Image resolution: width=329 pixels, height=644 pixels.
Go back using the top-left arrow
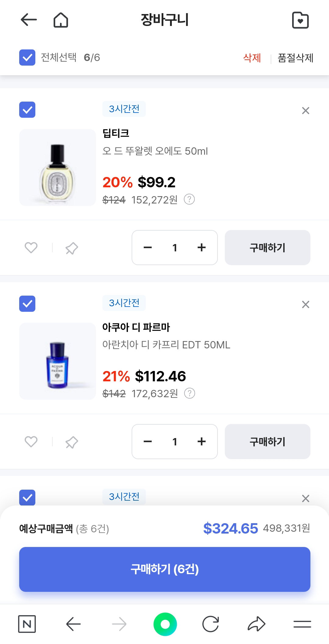(x=29, y=20)
